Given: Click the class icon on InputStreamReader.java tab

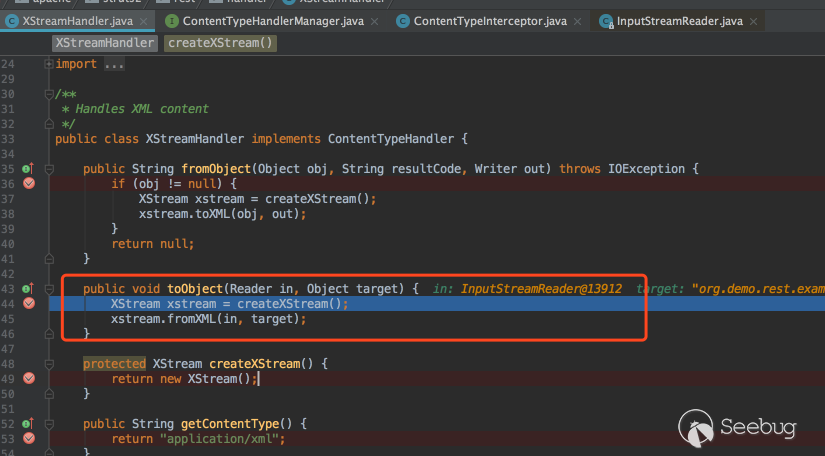Looking at the screenshot, I should coord(606,20).
